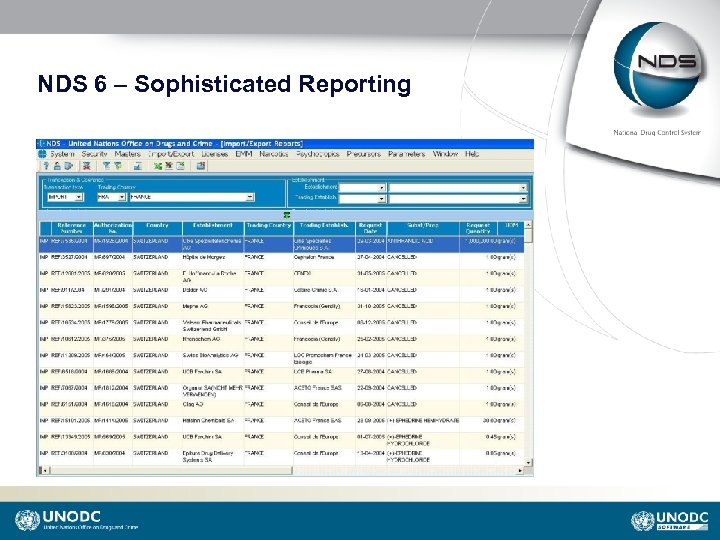Click the '30.00gram(s)' quantity cell
Viewport: 720px width, 540px height.
pyautogui.click(x=499, y=421)
